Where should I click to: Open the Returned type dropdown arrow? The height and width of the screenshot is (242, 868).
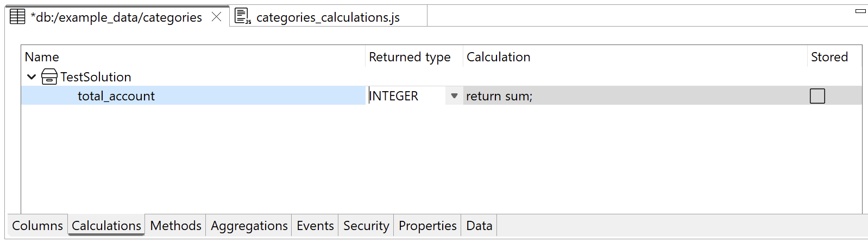tap(454, 96)
